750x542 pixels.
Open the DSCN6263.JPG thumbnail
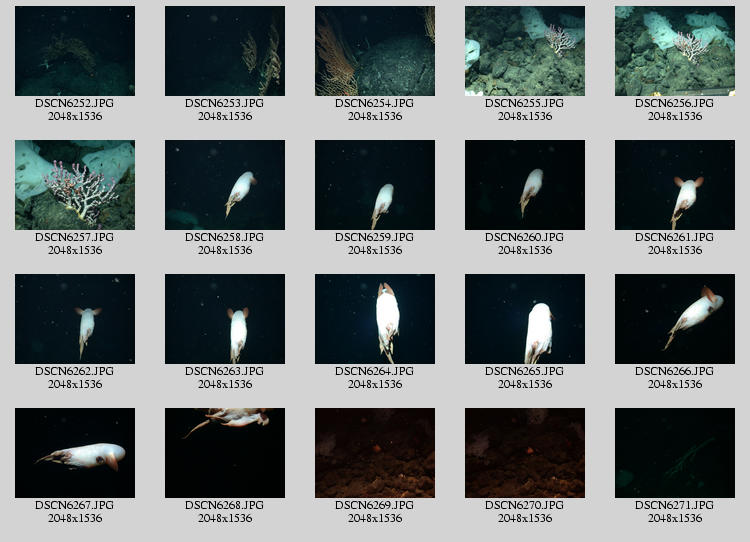[225, 319]
